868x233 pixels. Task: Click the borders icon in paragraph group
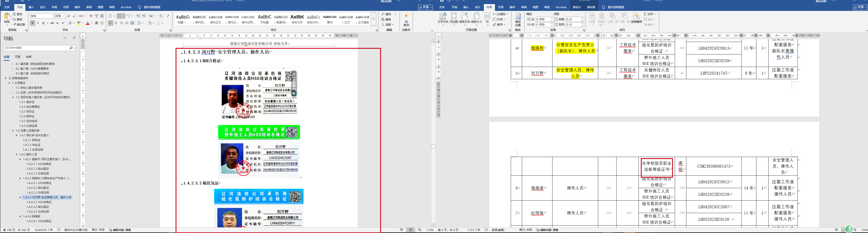158,23
